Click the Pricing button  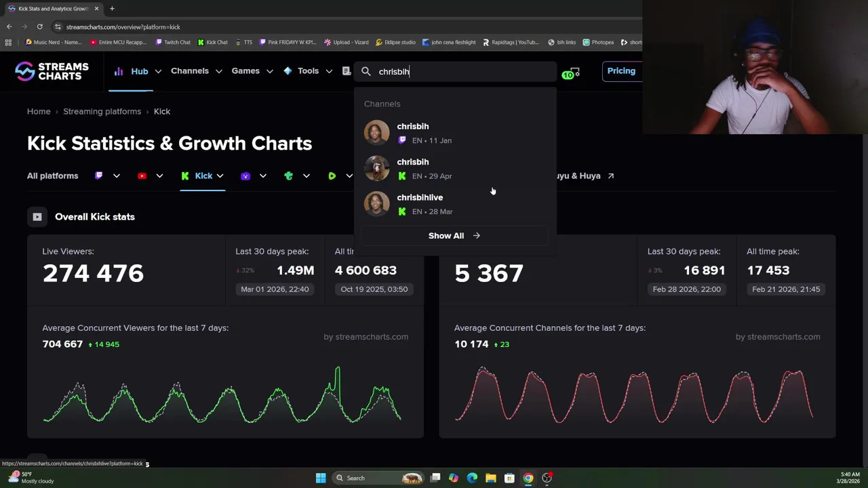(621, 70)
